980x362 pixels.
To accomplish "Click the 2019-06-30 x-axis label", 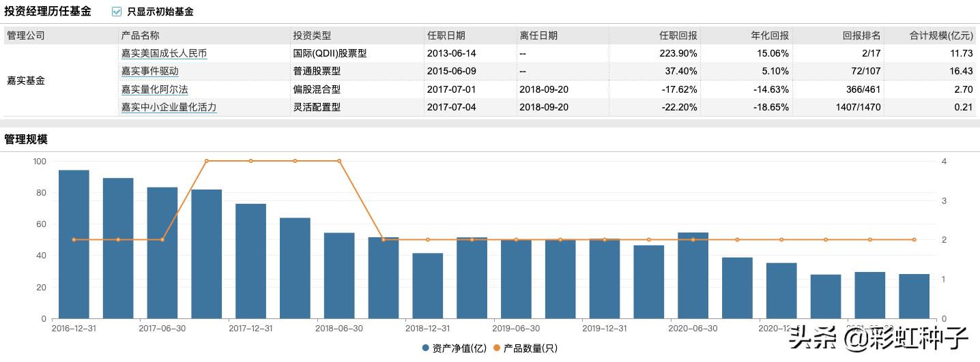I will click(516, 328).
